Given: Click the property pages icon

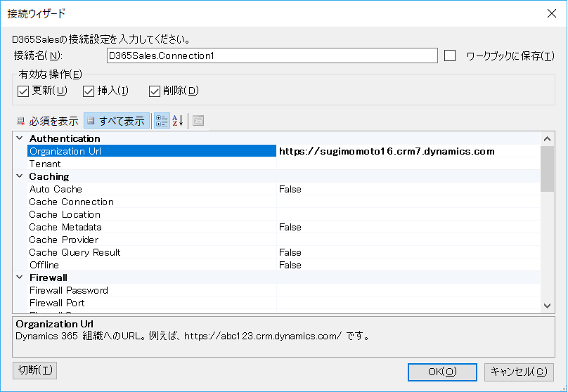Looking at the screenshot, I should tap(198, 121).
